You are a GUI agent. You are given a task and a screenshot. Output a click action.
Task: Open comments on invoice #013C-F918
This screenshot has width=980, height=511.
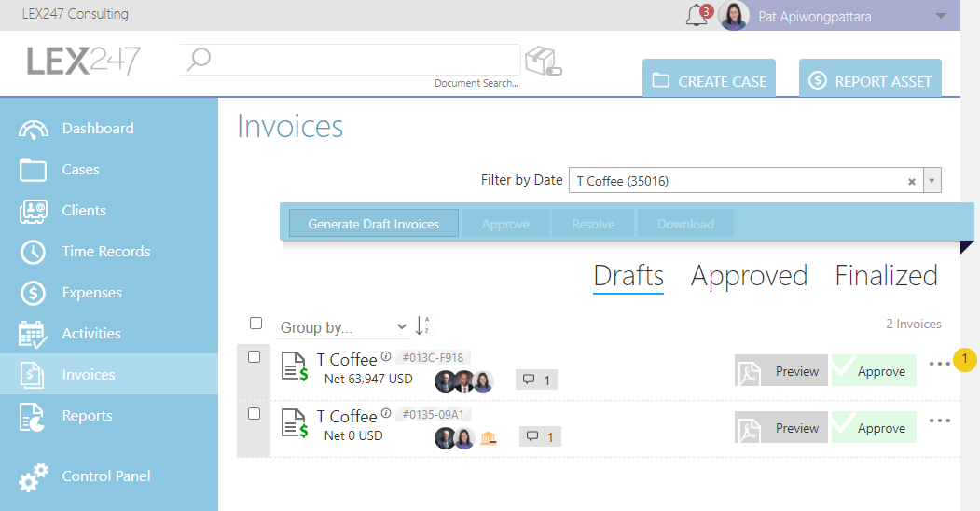(x=536, y=380)
